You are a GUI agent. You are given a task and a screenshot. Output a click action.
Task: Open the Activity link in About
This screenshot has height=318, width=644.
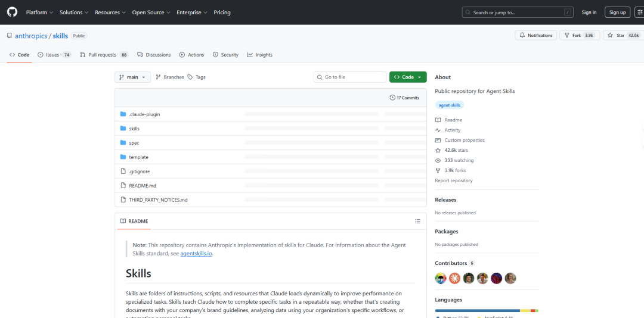click(x=448, y=130)
